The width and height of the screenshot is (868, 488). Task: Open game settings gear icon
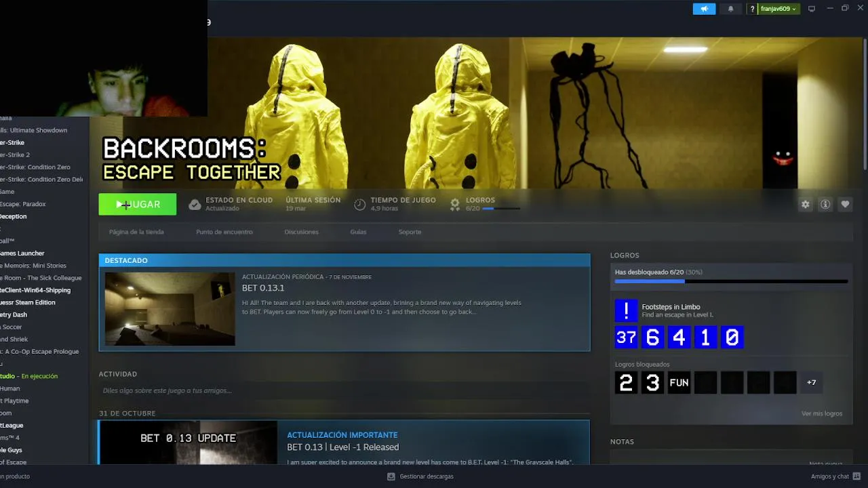pos(805,204)
